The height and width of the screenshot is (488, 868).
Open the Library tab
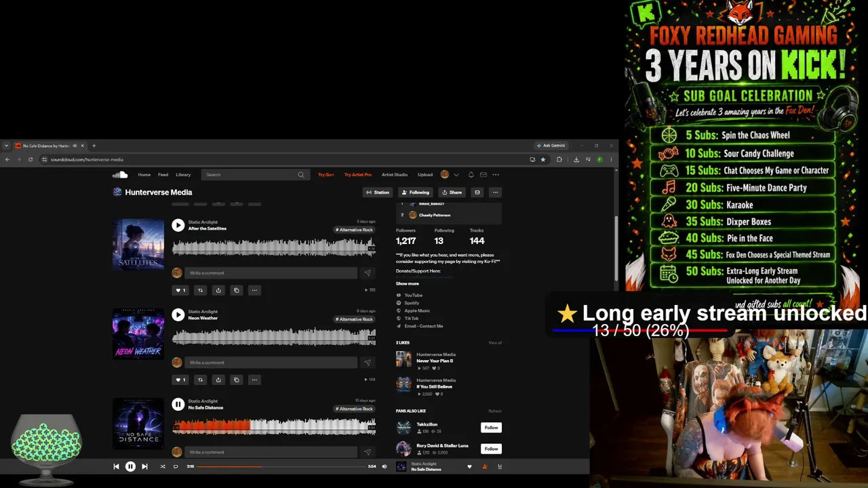coord(183,175)
